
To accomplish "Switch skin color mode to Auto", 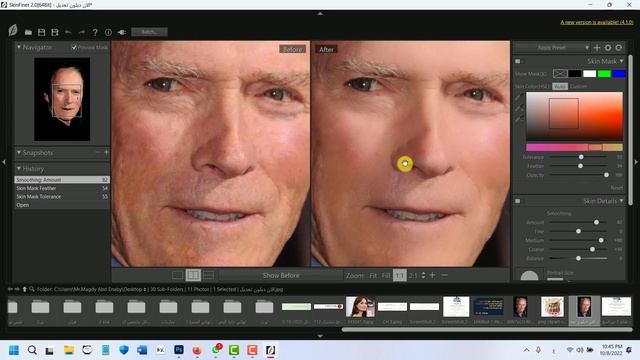I will tap(560, 87).
